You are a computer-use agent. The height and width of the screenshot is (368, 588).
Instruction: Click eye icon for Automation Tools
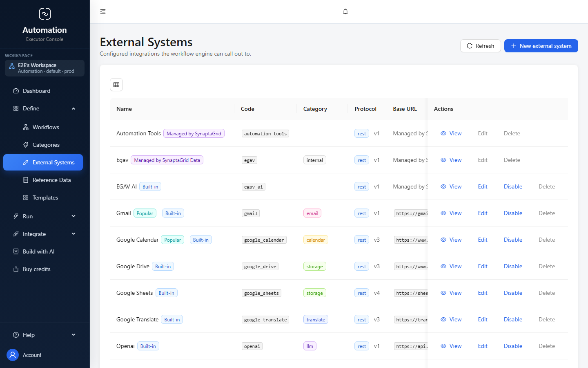443,133
